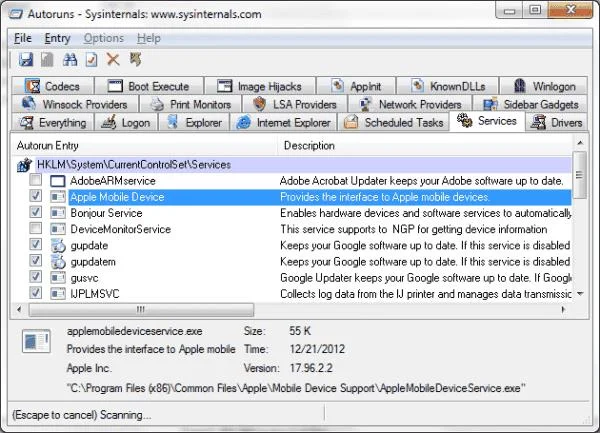Select the HKLM\System\CurrentControlSet\Services registry row
Image resolution: width=600 pixels, height=433 pixels.
tap(293, 165)
